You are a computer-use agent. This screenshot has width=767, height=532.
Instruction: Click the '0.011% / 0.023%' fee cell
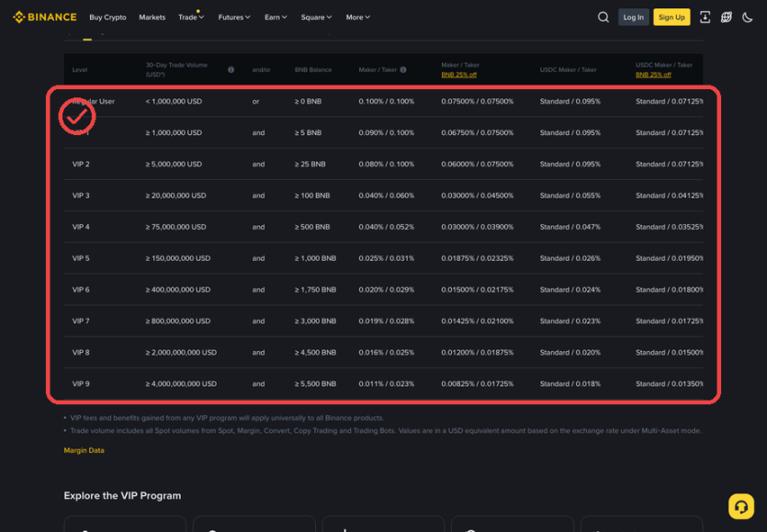point(386,383)
